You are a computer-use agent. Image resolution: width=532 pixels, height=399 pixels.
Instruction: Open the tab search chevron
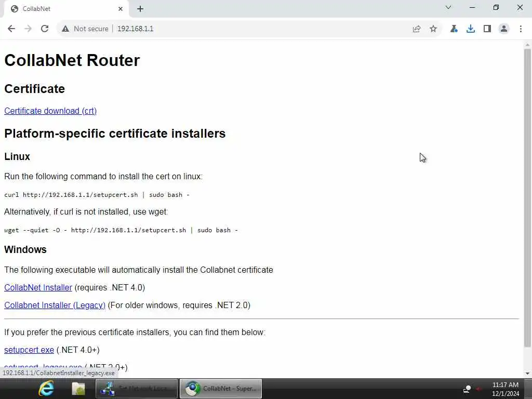[x=448, y=7]
